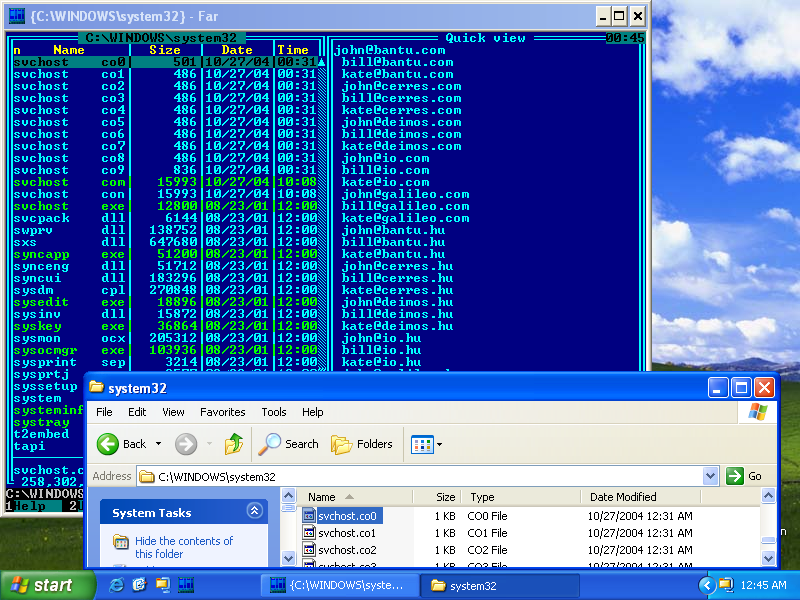Select syskey exe row in Far
The width and height of the screenshot is (800, 600).
coord(165,326)
